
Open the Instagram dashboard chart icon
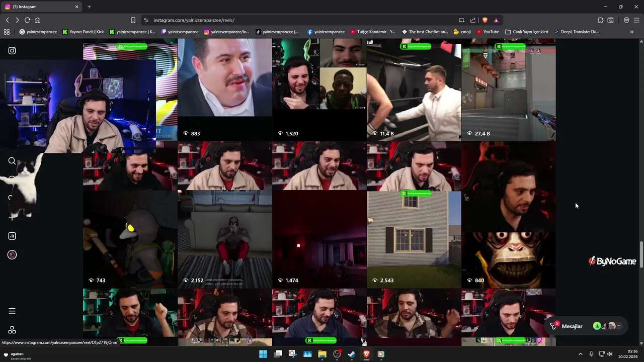point(12,236)
